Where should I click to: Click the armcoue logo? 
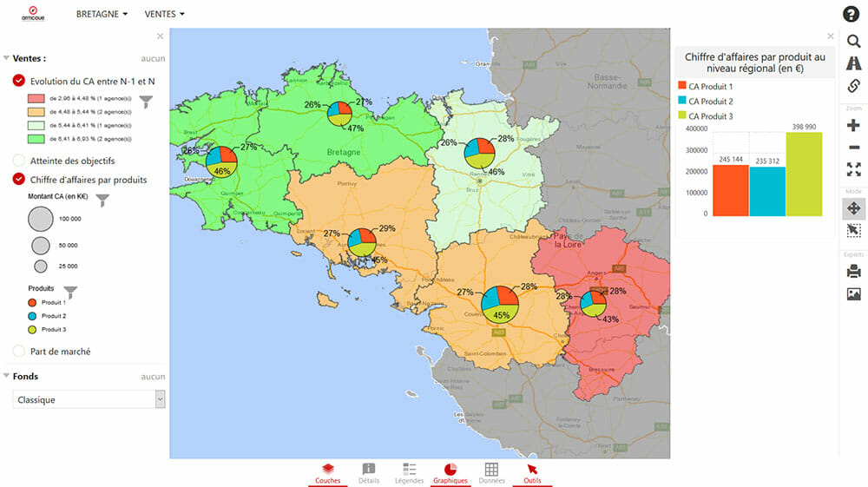pyautogui.click(x=33, y=14)
